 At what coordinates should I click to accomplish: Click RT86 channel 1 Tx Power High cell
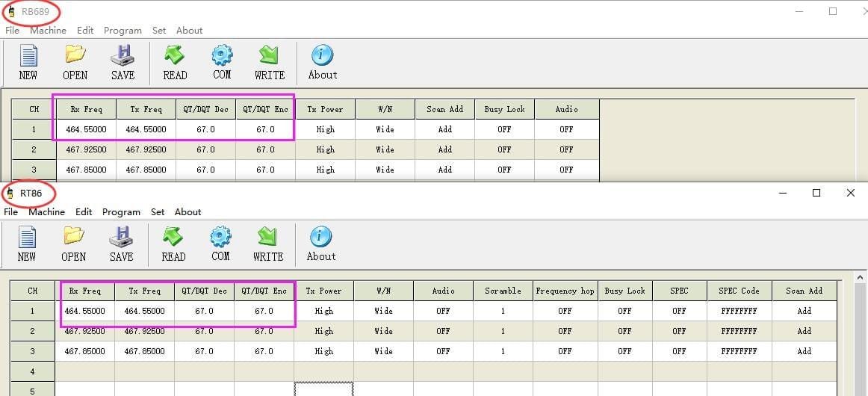pos(324,312)
